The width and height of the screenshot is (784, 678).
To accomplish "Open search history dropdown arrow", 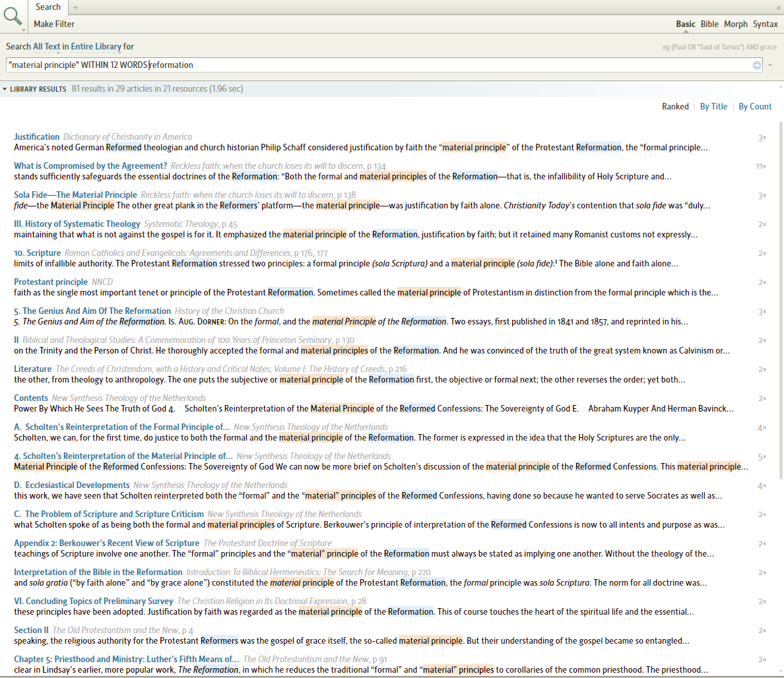I will [770, 65].
